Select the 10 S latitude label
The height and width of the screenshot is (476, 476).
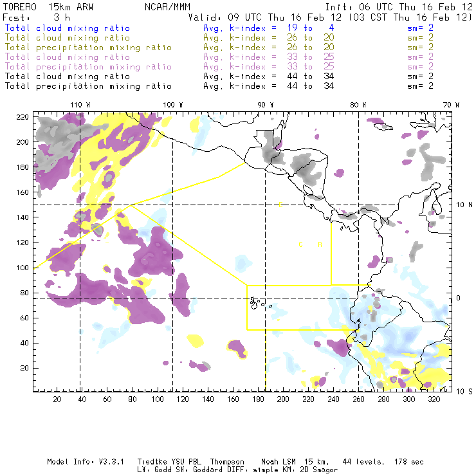pyautogui.click(x=462, y=391)
